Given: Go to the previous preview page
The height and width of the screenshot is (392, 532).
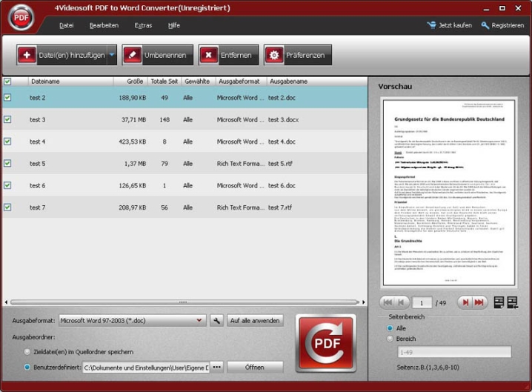Looking at the screenshot, I should click(x=401, y=302).
